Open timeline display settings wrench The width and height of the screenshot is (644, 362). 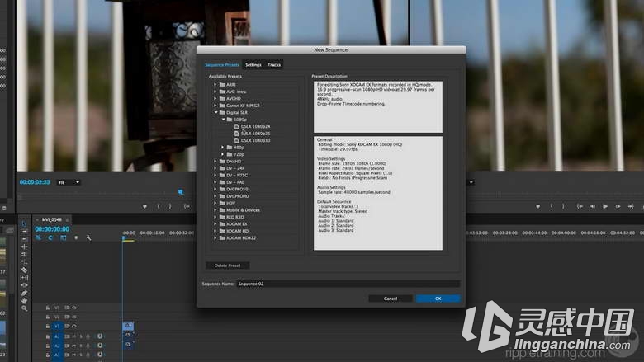(x=88, y=237)
